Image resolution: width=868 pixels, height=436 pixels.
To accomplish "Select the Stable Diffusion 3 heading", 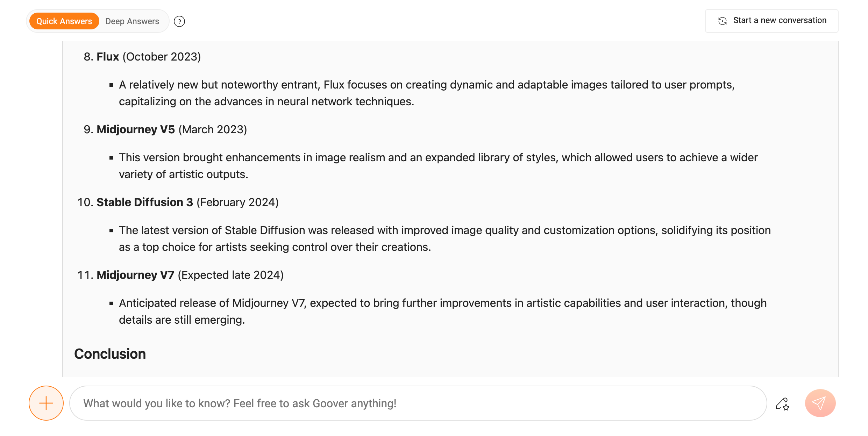I will (145, 202).
